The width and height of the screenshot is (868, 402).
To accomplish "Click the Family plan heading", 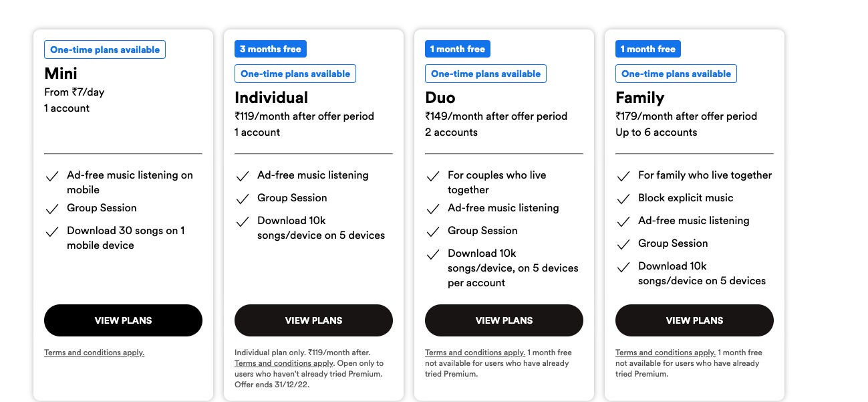I will (640, 98).
